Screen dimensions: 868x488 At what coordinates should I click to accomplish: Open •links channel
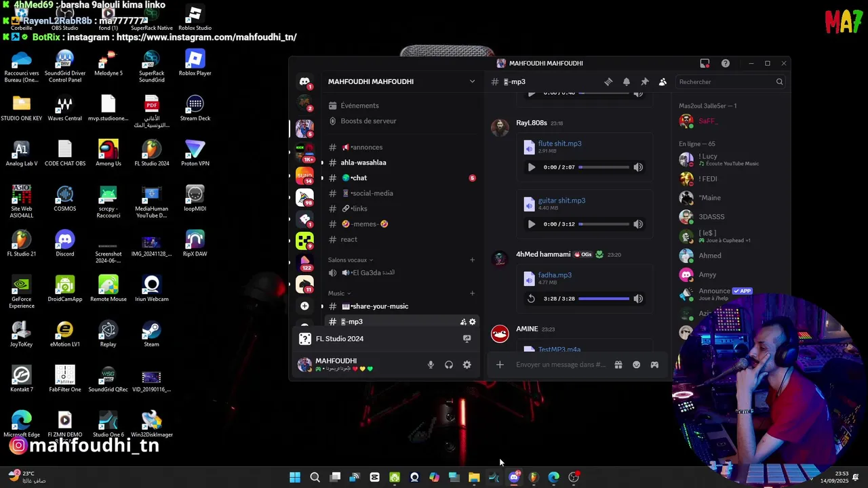pos(401,209)
